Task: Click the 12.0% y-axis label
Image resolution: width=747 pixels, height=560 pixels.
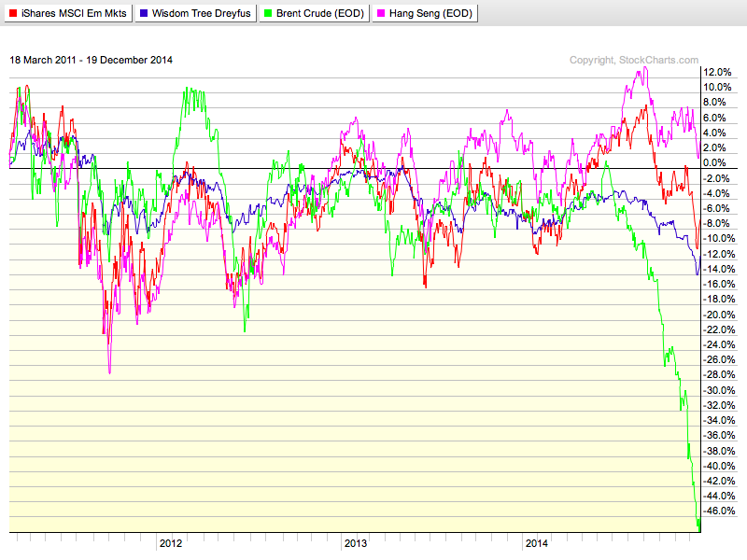Action: (717, 72)
